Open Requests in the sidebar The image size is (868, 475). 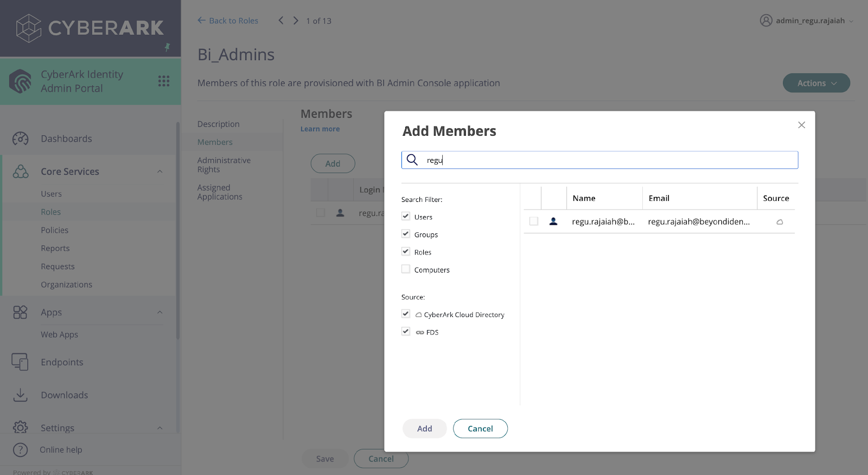pyautogui.click(x=58, y=267)
